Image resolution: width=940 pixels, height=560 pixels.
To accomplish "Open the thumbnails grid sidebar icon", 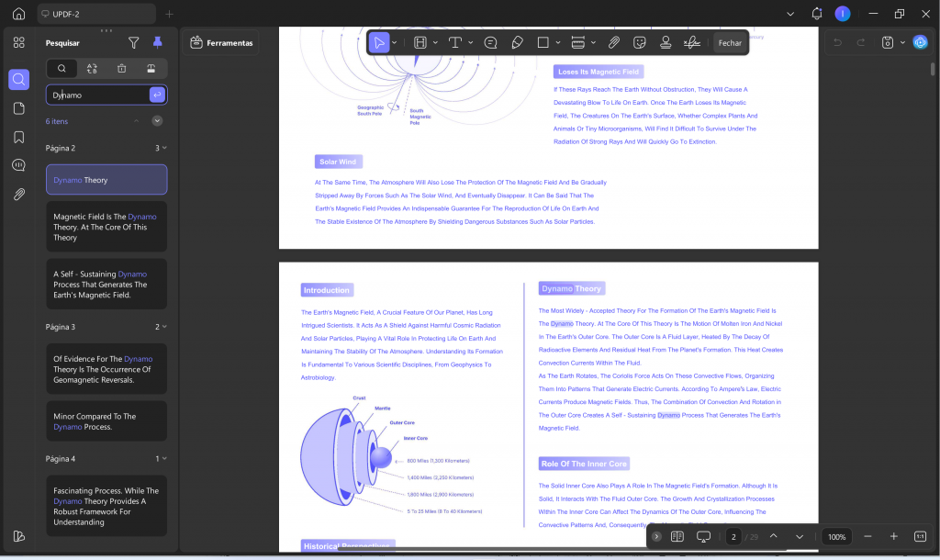I will (19, 42).
